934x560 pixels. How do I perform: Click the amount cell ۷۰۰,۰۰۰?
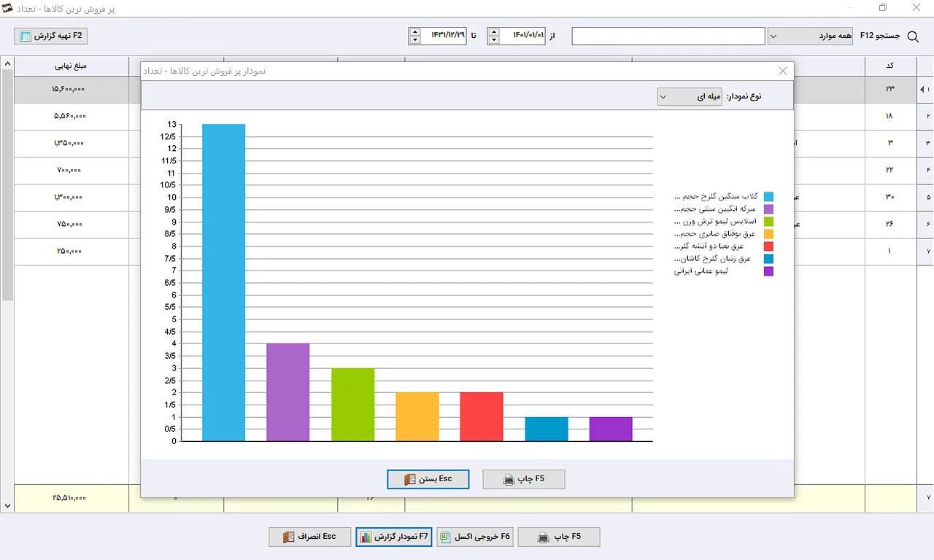[71, 170]
